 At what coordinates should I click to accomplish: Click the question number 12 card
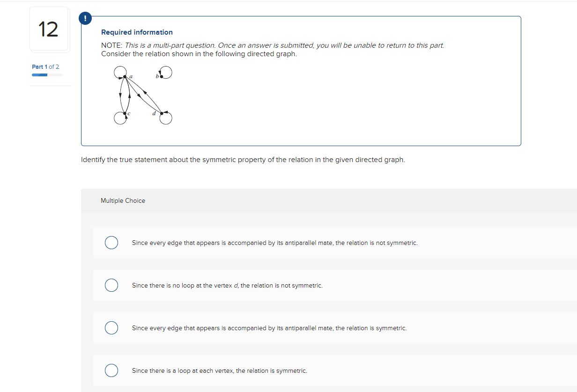coord(49,29)
